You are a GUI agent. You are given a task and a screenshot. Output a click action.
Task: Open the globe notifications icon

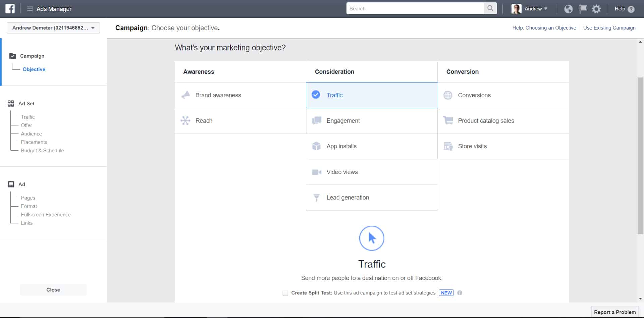[x=568, y=9]
